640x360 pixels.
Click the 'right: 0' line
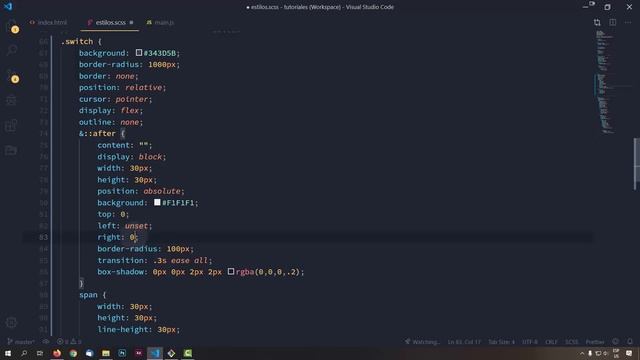tap(118, 237)
